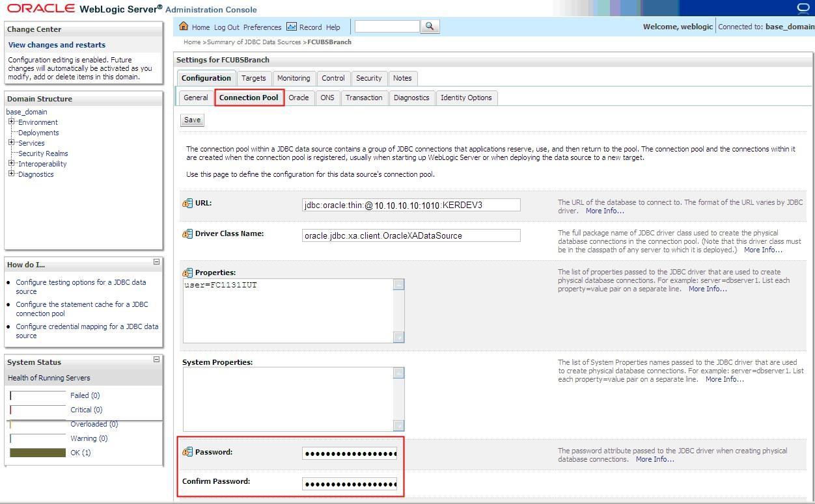Click the Confirm Password field

point(350,484)
